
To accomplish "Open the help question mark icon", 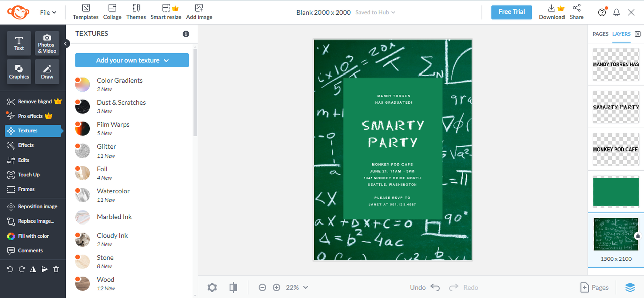I will 602,12.
